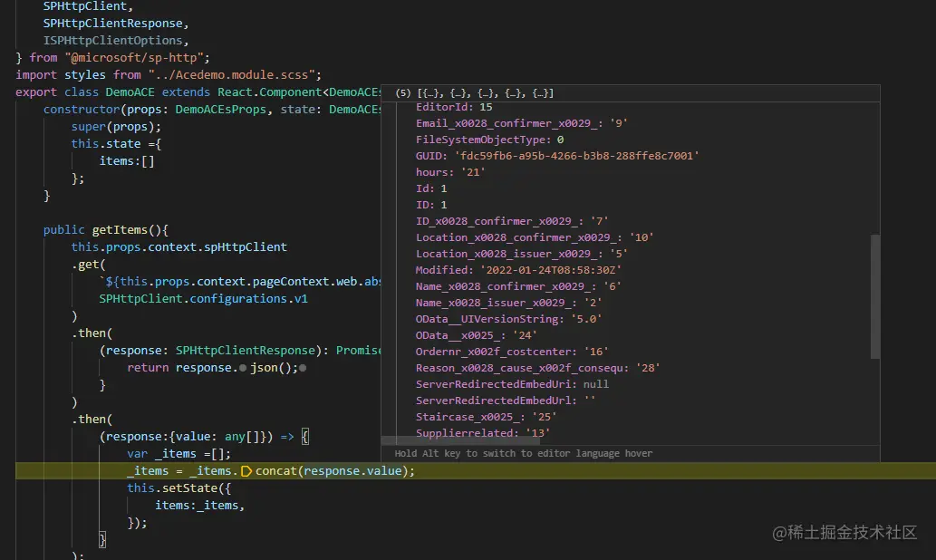Click the "../Acedemo.module.scss" import path
This screenshot has width=936, height=560.
coord(232,74)
